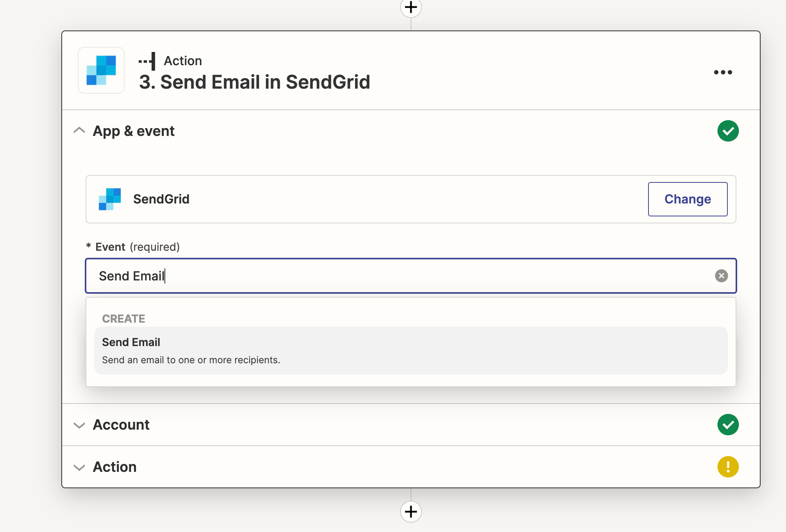786x532 pixels.
Task: Click the action step type icon
Action: click(148, 61)
